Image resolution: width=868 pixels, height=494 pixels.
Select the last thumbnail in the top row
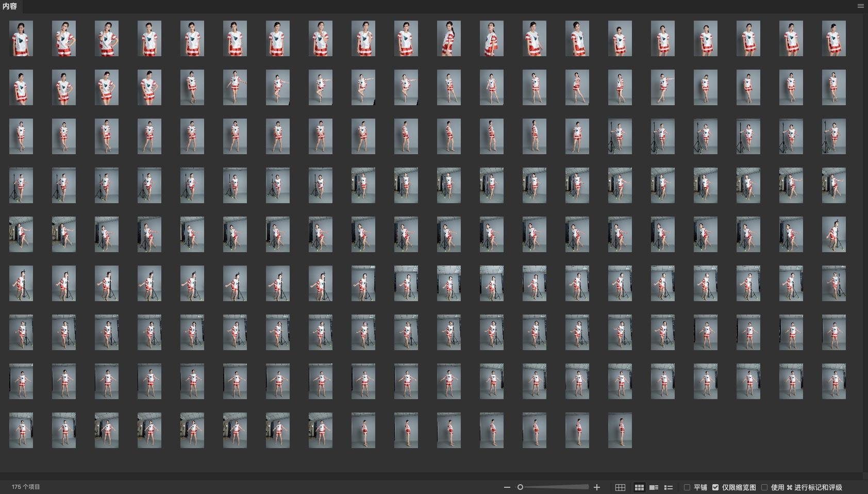click(833, 39)
